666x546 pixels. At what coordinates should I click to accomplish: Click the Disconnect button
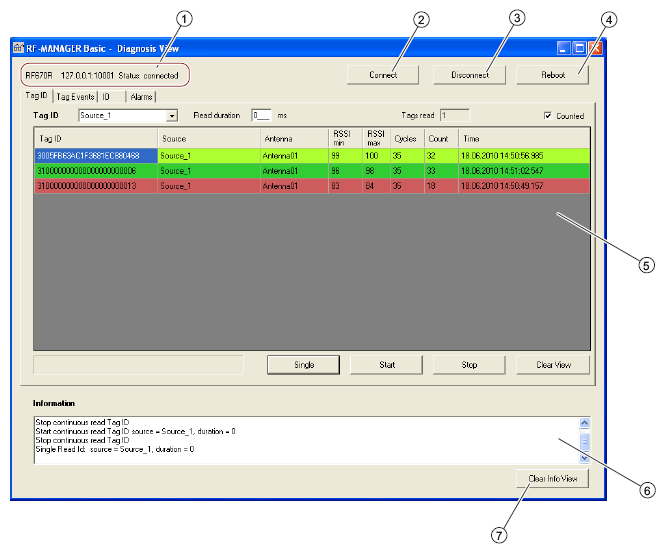click(x=469, y=75)
